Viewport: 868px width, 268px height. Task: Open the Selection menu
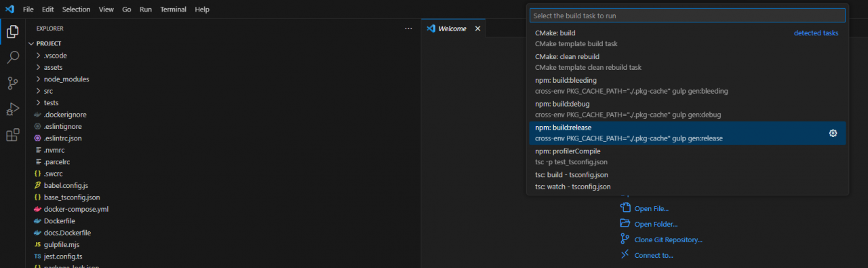click(76, 9)
